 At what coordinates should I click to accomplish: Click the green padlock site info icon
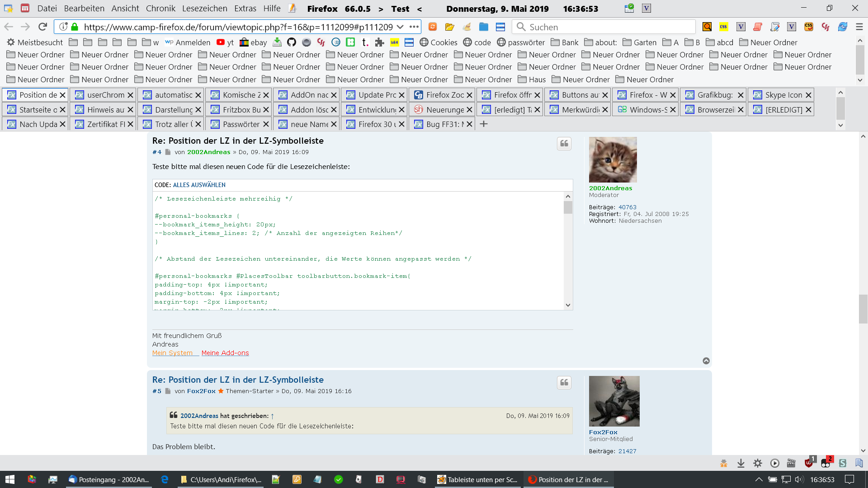click(75, 27)
